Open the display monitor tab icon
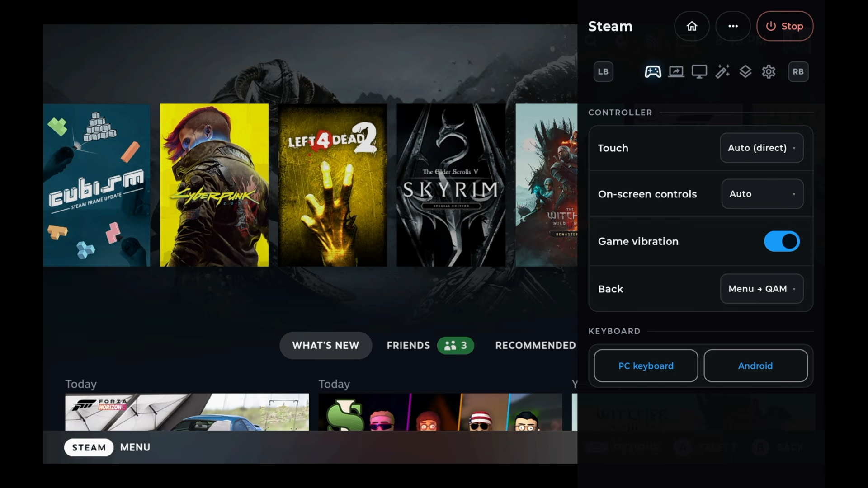This screenshot has width=868, height=488. (699, 71)
